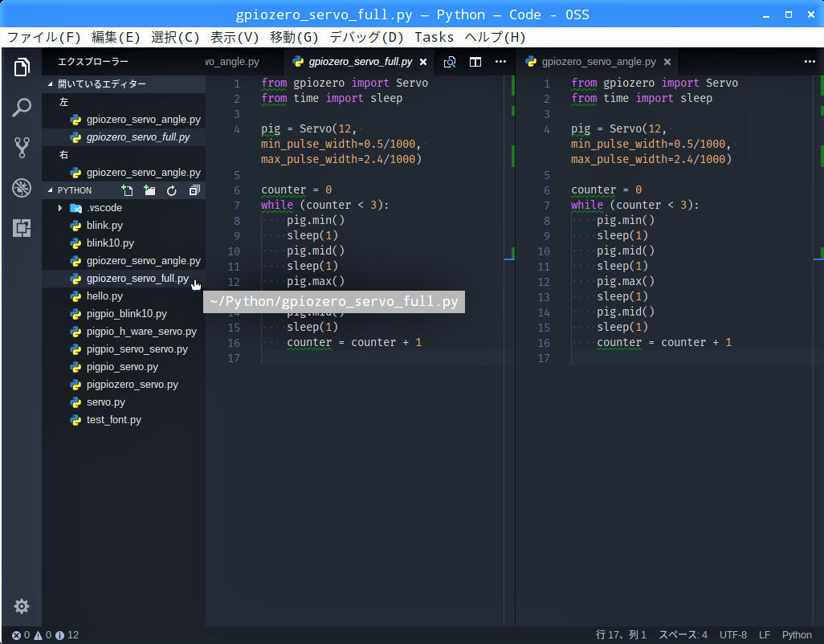Open the 編集(E) menu
824x644 pixels.
point(116,37)
